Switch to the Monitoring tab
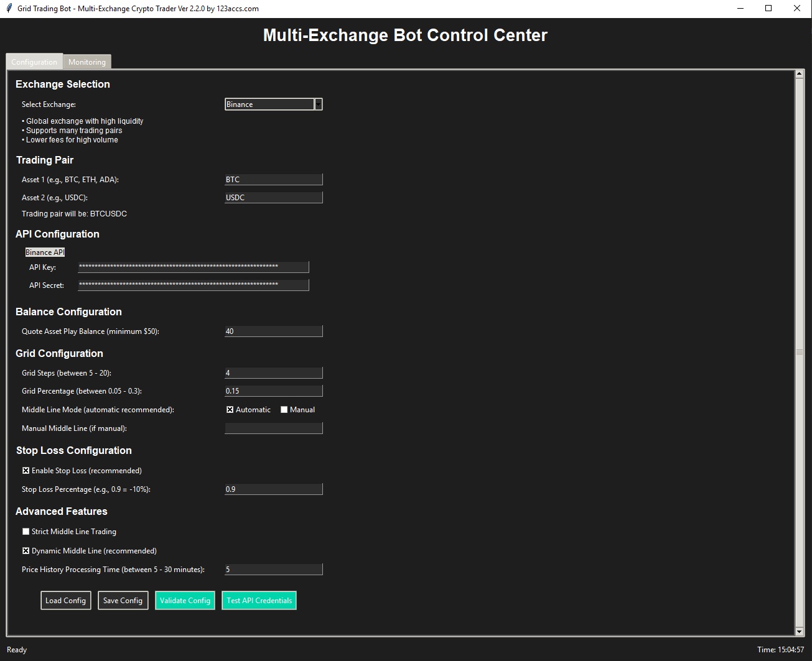Image resolution: width=812 pixels, height=661 pixels. tap(87, 62)
